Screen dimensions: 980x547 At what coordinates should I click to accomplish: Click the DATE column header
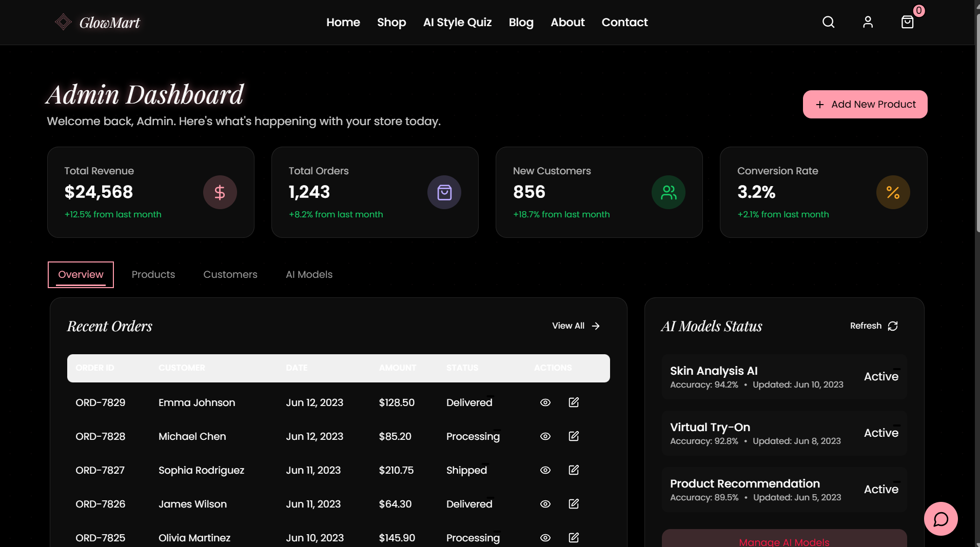coord(297,368)
